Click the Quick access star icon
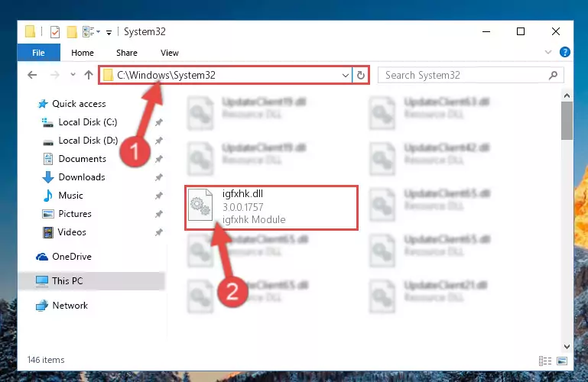 click(43, 104)
